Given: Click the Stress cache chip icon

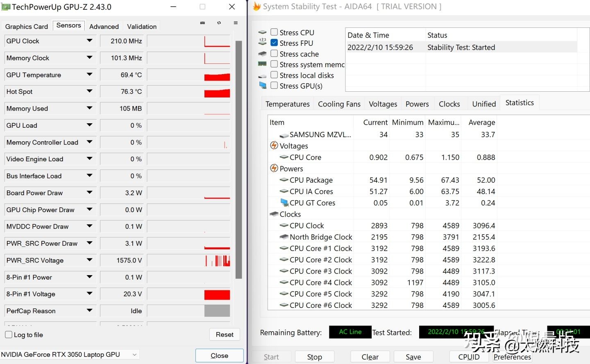Looking at the screenshot, I should [x=263, y=54].
